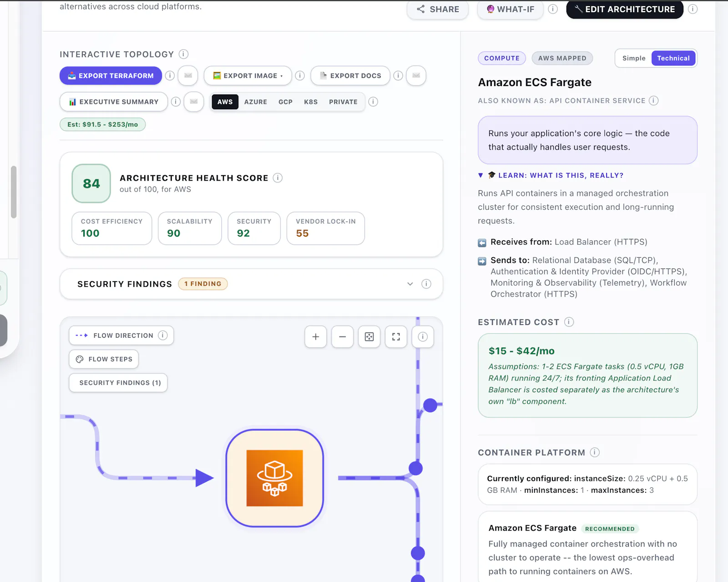Enter fullscreen mode for the topology canvas
Image resolution: width=728 pixels, height=582 pixels.
[396, 337]
